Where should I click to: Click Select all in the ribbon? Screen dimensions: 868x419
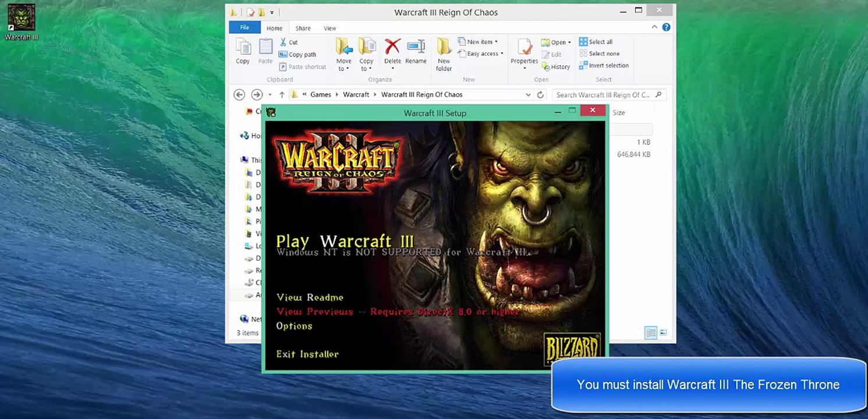pos(596,42)
